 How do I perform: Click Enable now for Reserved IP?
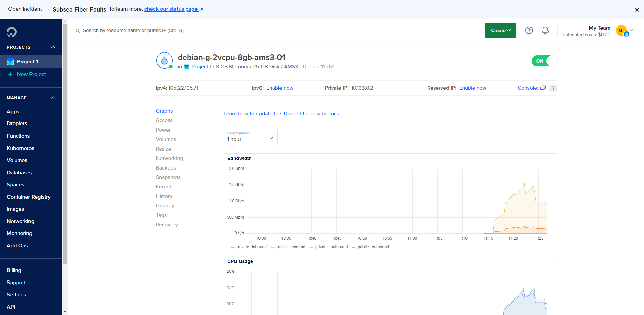click(x=473, y=88)
